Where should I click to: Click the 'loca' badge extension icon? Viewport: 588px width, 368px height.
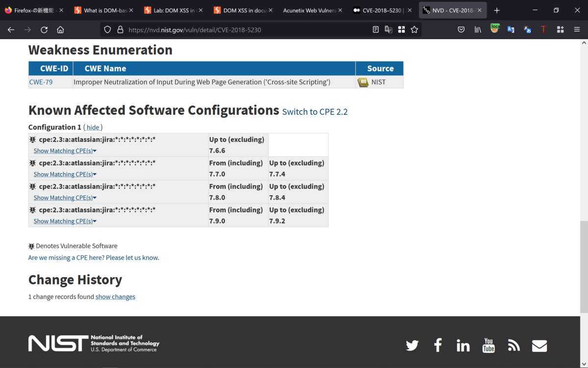494,29
